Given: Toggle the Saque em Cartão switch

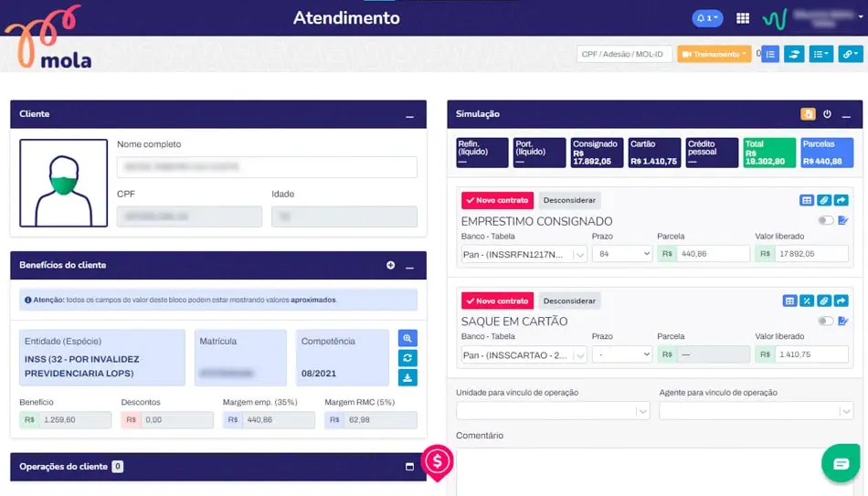Looking at the screenshot, I should click(x=825, y=322).
